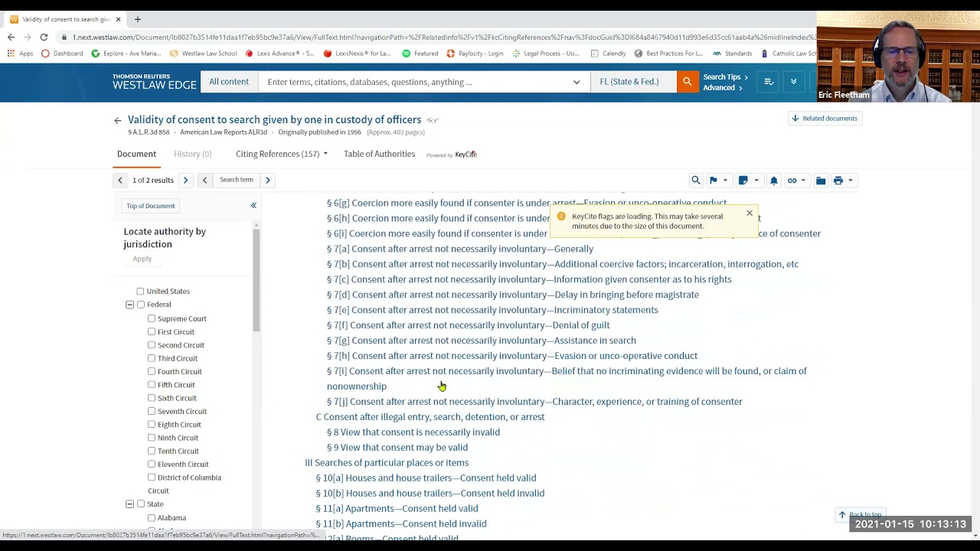Viewport: 980px width, 551px height.
Task: Open section 7[a] Consent after arrest—Generally
Action: (x=460, y=249)
